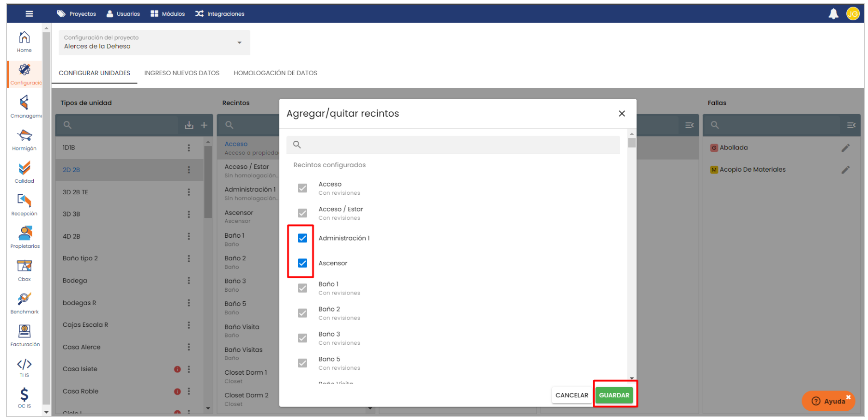This screenshot has height=420, width=868.
Task: Edit the Abollada failure with pencil icon
Action: pos(845,148)
